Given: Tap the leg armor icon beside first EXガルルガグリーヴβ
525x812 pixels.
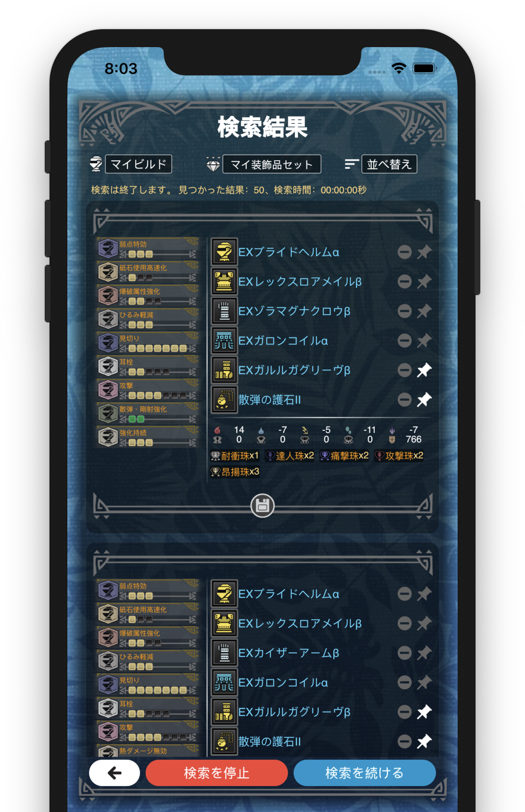Looking at the screenshot, I should 224,370.
